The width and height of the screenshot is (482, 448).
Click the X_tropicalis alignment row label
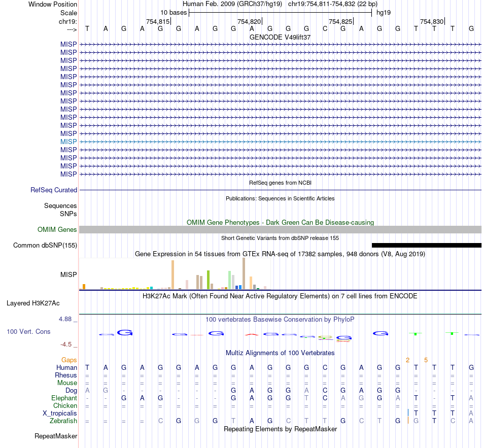tap(60, 413)
